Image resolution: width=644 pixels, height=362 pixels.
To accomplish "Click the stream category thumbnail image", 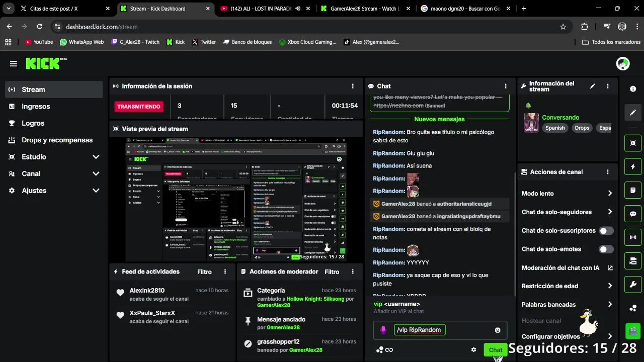I will [x=531, y=123].
